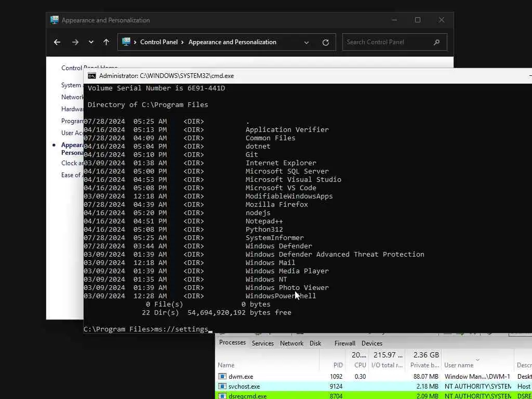Switch to the Services tab
Screen dimensions: 532x399
(262, 343)
